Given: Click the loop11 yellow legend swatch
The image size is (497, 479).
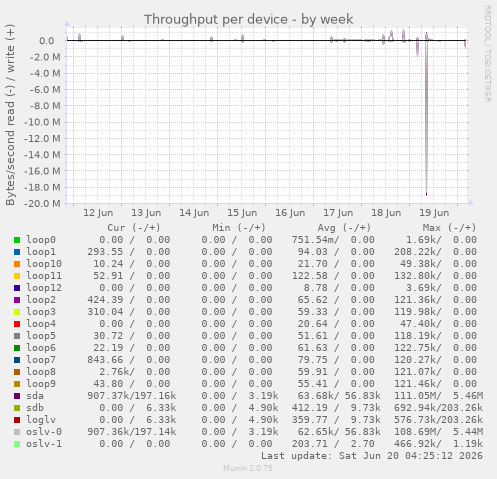Looking at the screenshot, I should tap(17, 276).
